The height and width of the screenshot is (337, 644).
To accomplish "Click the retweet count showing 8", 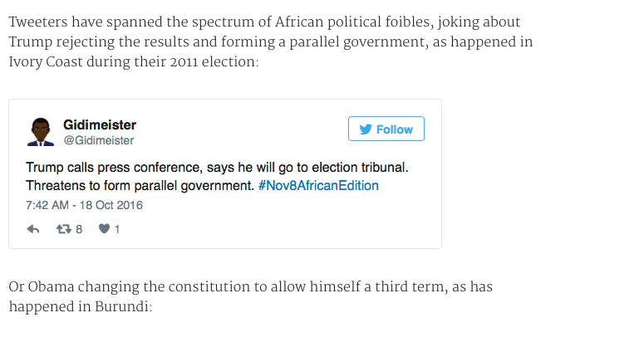I will point(79,229).
